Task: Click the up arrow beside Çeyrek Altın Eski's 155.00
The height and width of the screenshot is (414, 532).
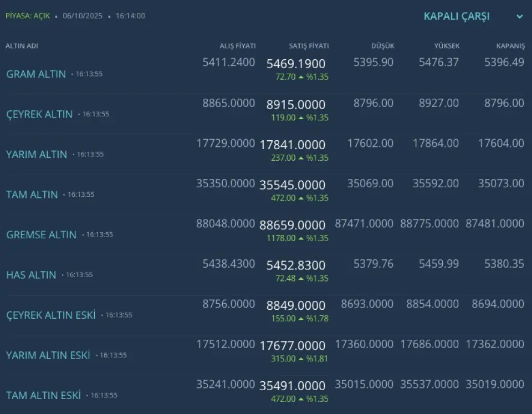Action: 301,319
